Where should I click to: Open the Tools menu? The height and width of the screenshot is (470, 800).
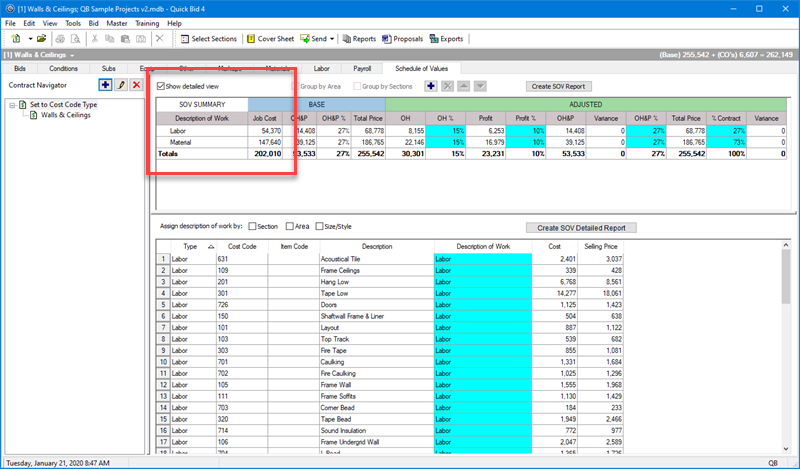(73, 23)
